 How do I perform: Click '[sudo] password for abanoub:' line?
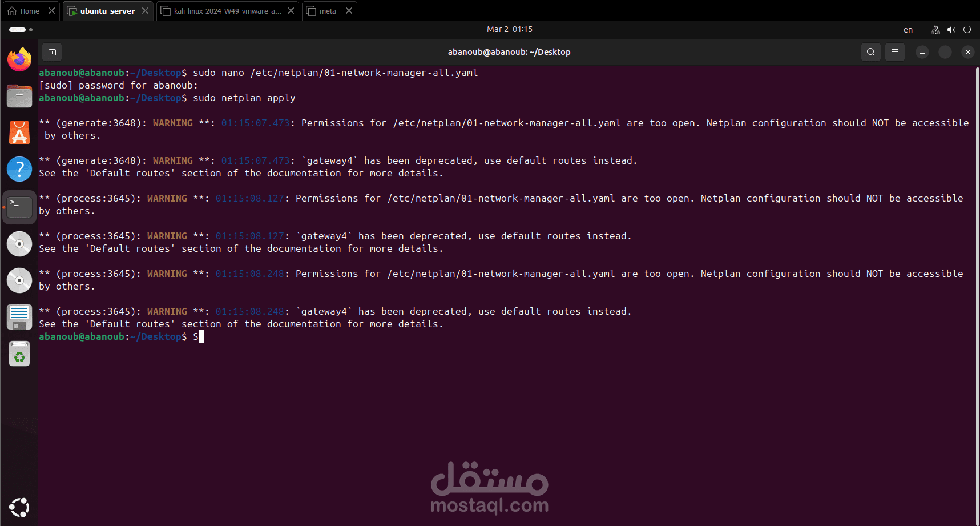(x=119, y=85)
